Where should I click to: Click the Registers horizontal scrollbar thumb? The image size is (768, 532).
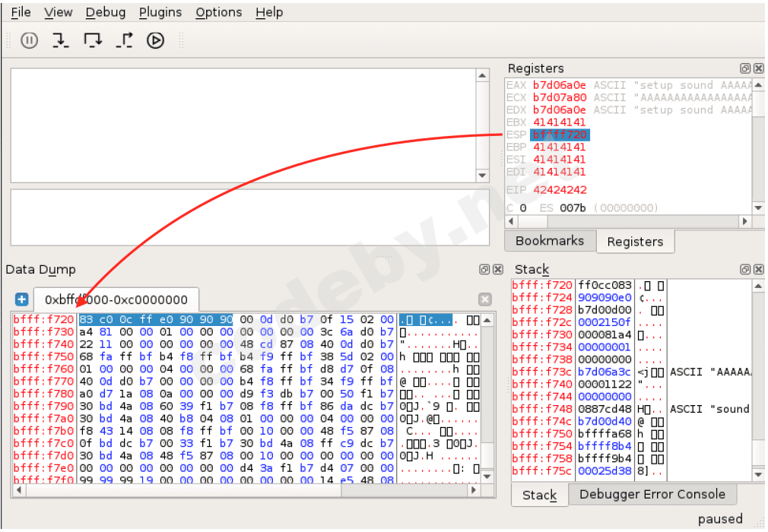533,221
